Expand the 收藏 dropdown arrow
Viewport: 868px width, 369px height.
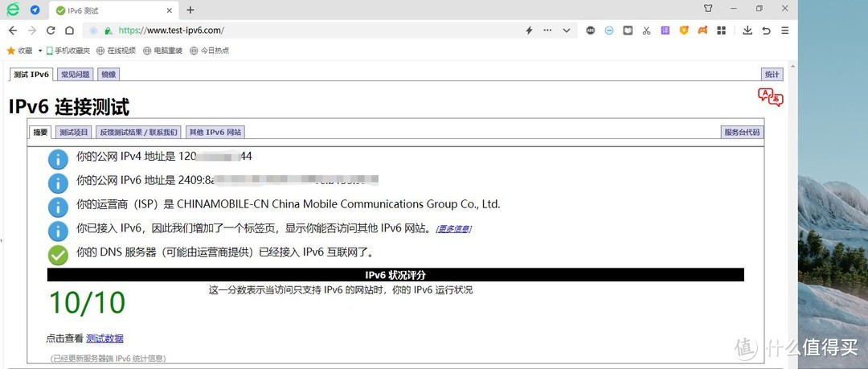tap(40, 51)
